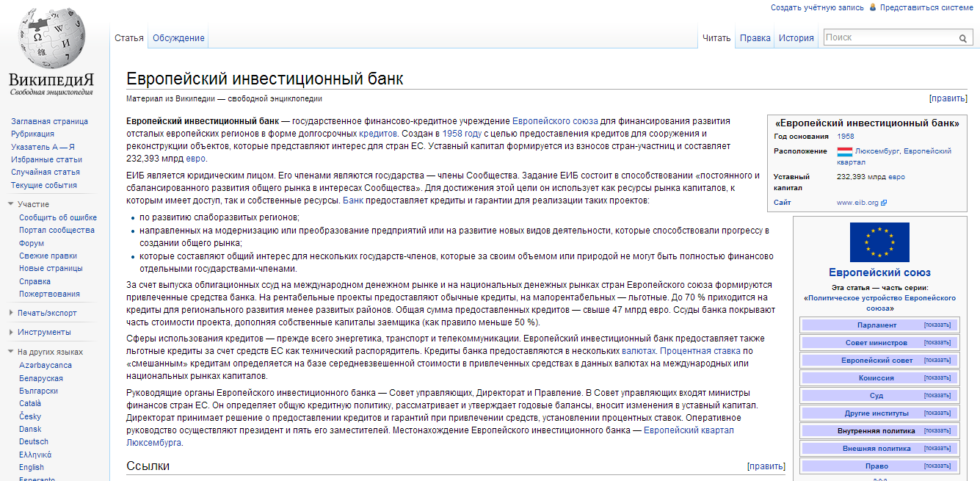Open Текущие события sidebar link
The width and height of the screenshot is (980, 481).
[x=44, y=185]
